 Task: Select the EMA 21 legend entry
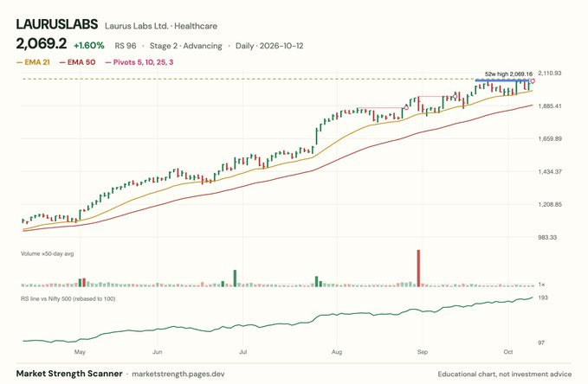click(33, 62)
